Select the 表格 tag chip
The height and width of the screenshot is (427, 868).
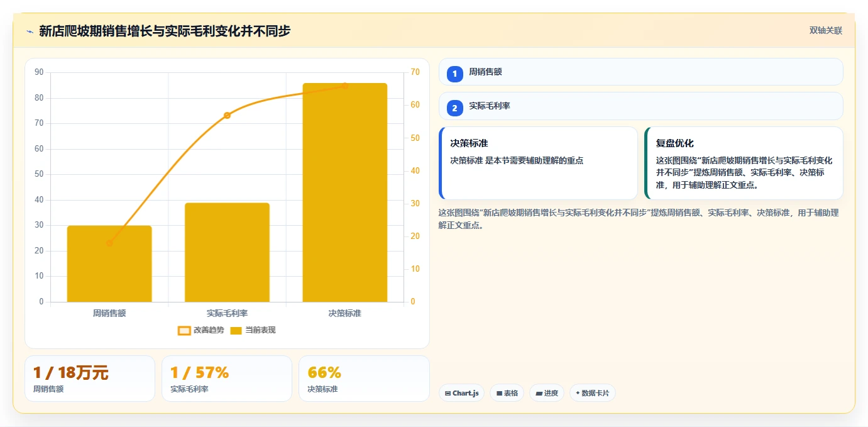[507, 393]
